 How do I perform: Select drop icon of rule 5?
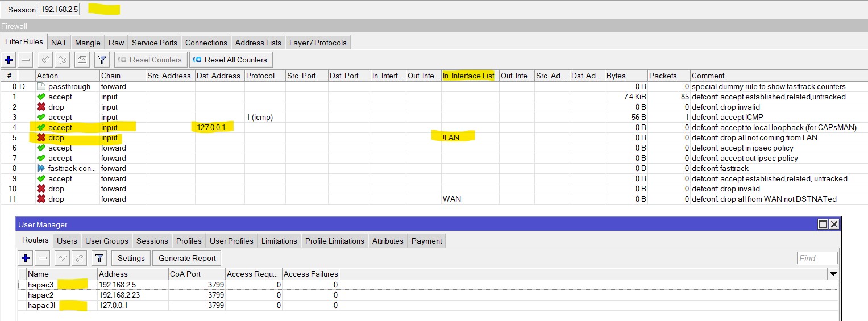click(41, 137)
